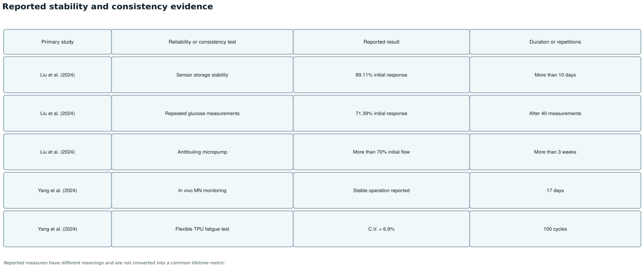The image size is (644, 267).
Task: Select the C.V. = 6.9% cell
Action: 381,229
